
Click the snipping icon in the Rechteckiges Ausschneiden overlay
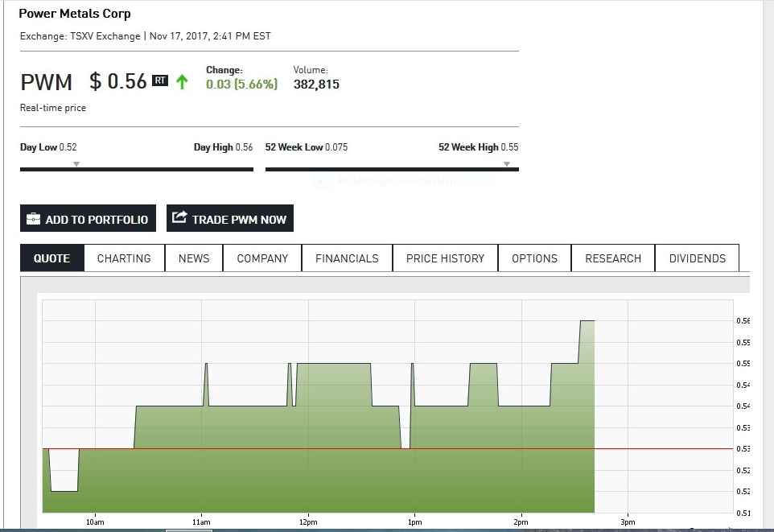click(x=322, y=181)
